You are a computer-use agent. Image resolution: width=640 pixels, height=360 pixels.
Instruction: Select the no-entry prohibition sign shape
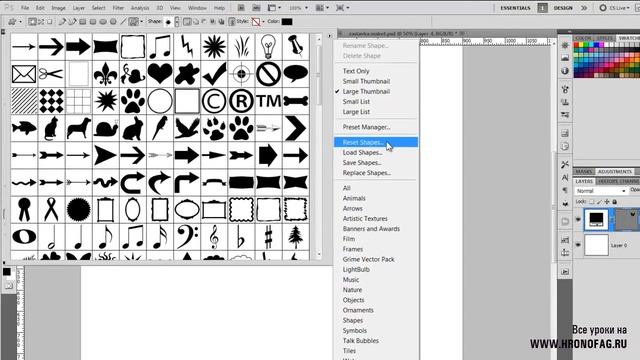pyautogui.click(x=268, y=74)
